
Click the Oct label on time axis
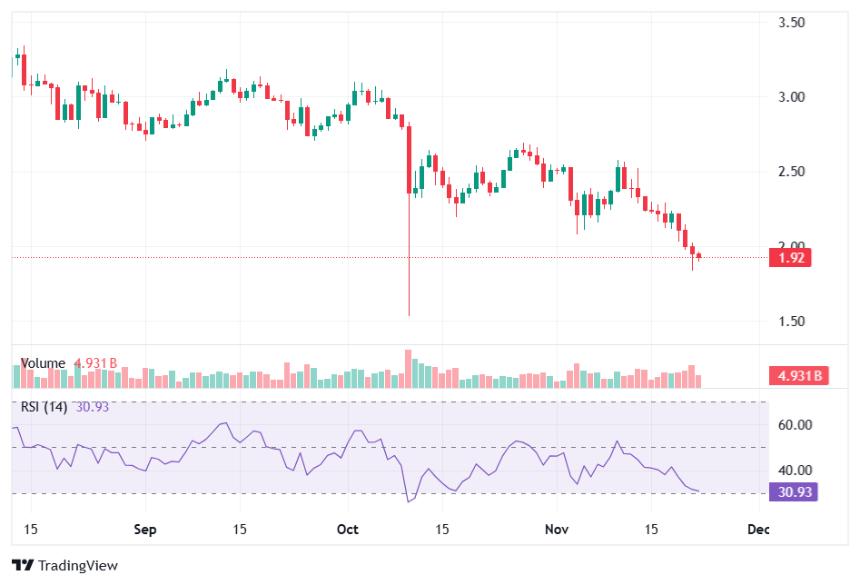click(x=349, y=527)
